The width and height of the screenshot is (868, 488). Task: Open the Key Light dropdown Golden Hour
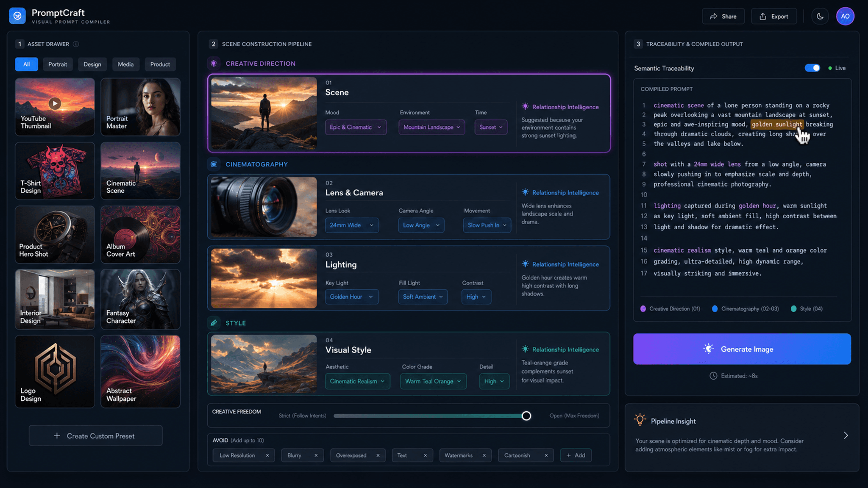click(352, 297)
